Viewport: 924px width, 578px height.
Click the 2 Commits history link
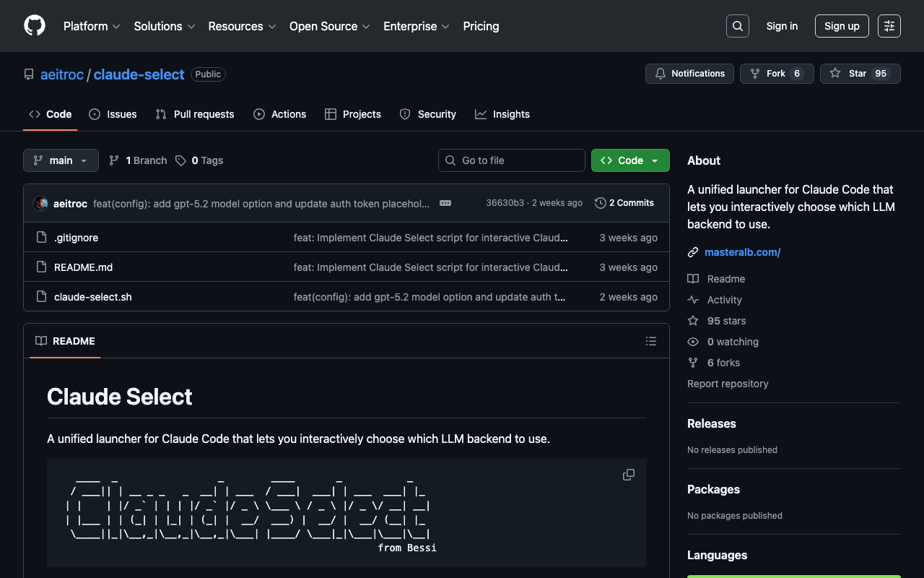(x=624, y=203)
